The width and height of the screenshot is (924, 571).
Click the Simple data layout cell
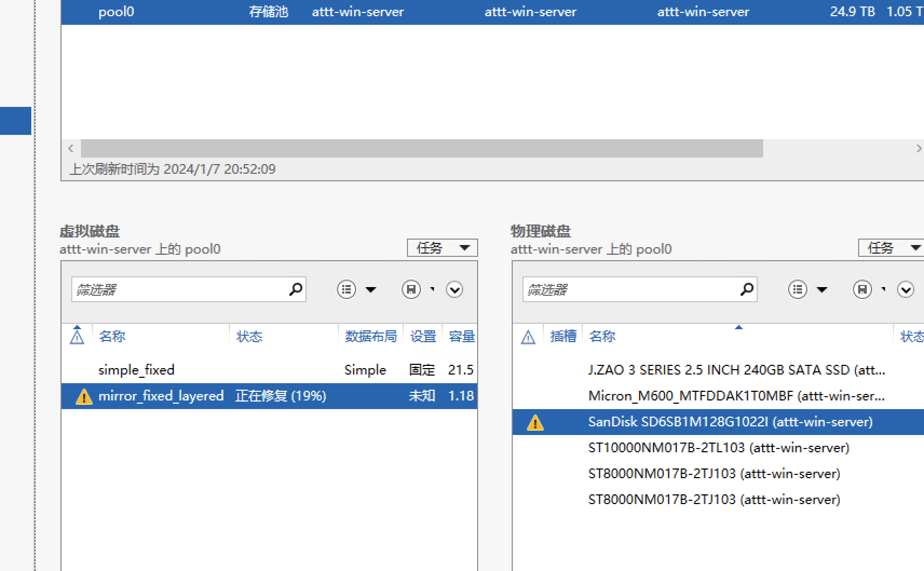tap(365, 370)
